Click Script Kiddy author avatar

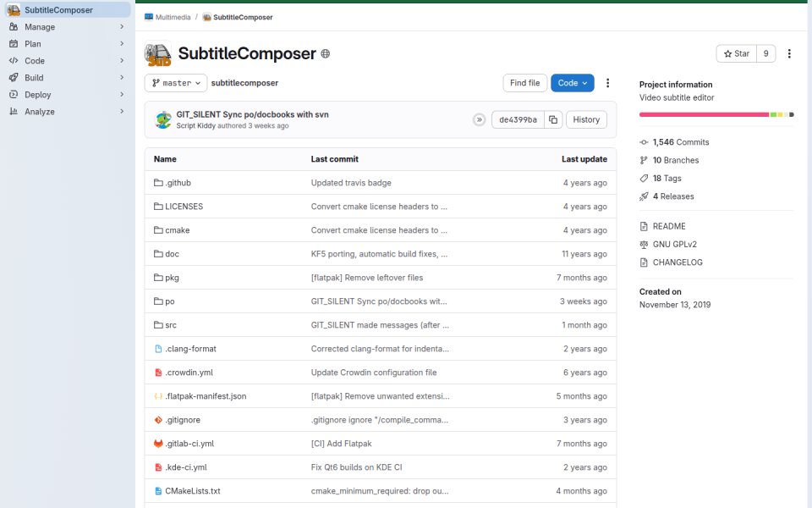point(163,119)
